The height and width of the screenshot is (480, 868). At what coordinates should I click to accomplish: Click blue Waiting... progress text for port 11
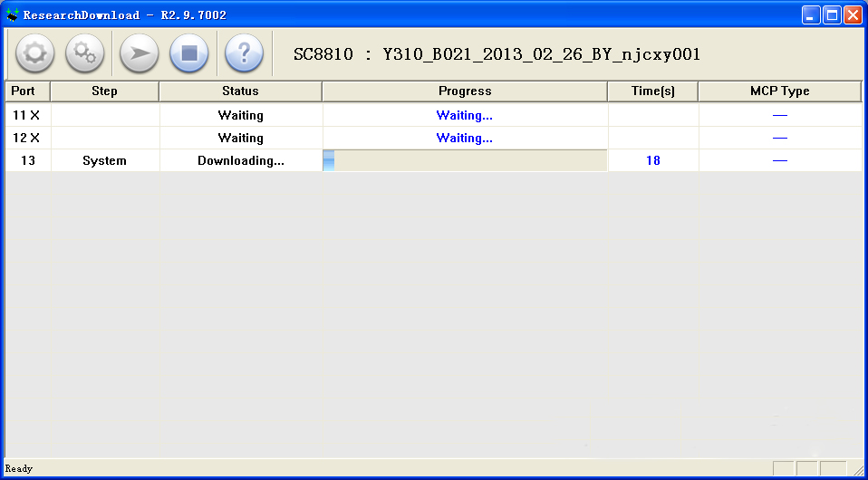[x=465, y=115]
